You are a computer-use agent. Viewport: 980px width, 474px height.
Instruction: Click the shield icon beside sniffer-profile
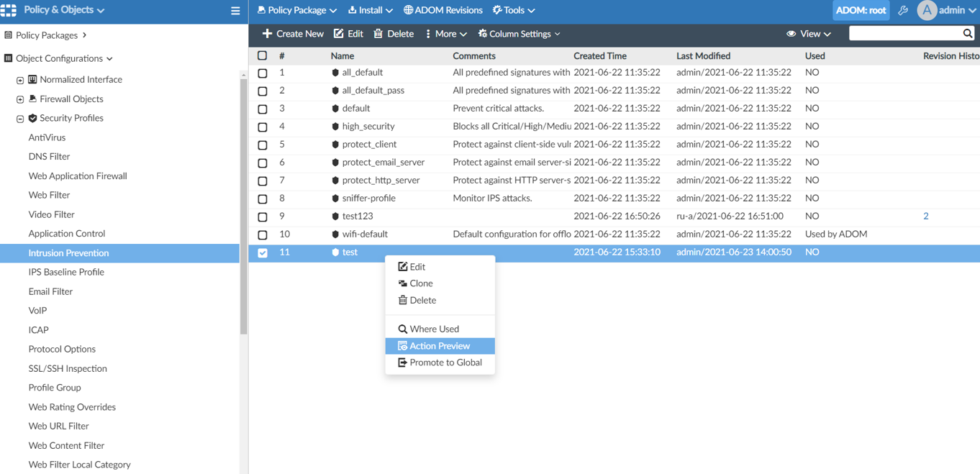tap(335, 199)
